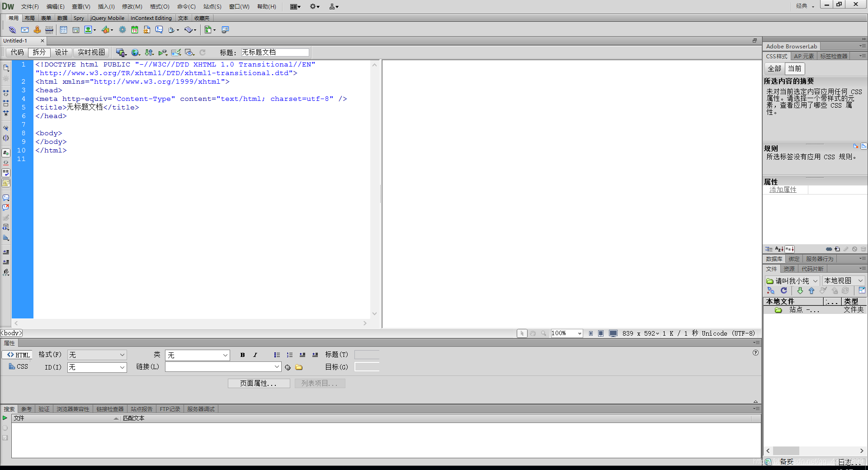This screenshot has width=868, height=470.
Task: Get files with the green down arrow
Action: [x=800, y=291]
